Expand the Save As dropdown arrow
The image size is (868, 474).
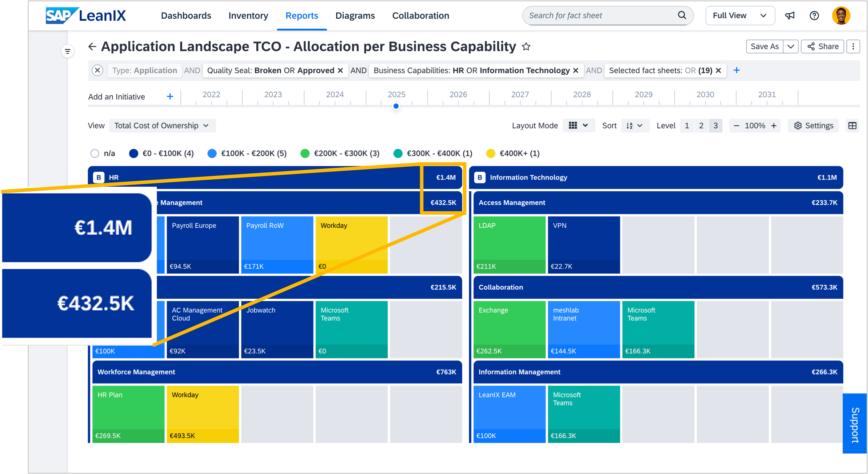tap(791, 46)
